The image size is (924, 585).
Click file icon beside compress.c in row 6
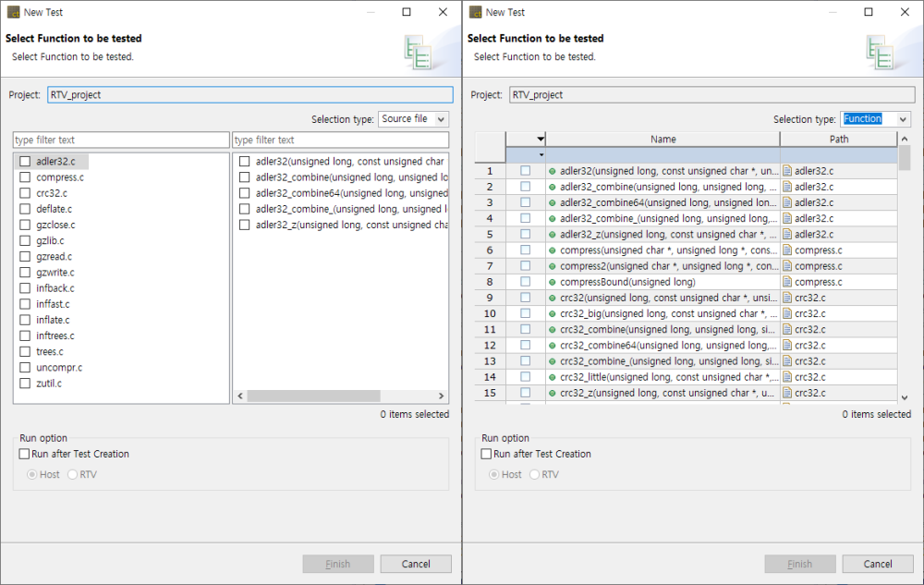[786, 250]
